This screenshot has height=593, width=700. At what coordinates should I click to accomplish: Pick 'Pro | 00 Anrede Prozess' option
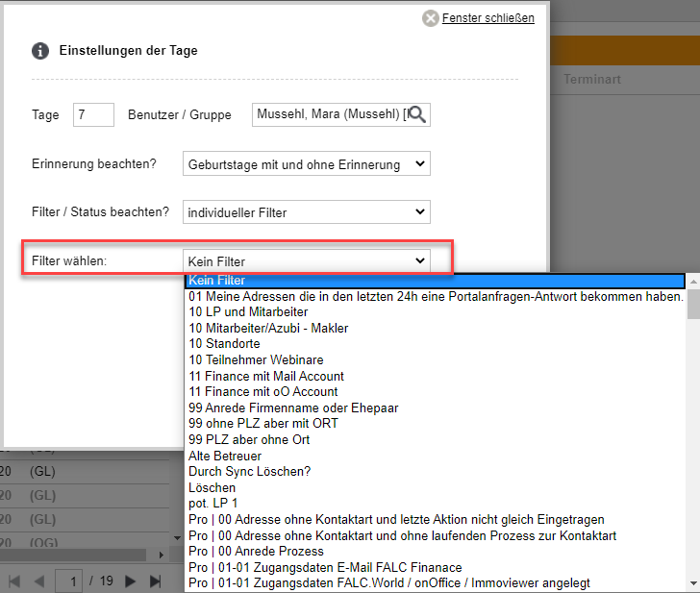(256, 552)
